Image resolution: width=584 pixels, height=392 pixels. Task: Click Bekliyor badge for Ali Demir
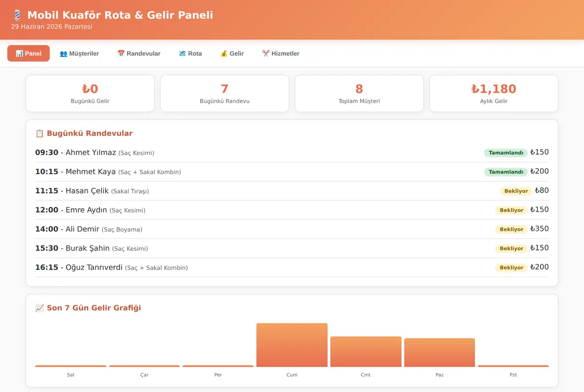511,229
